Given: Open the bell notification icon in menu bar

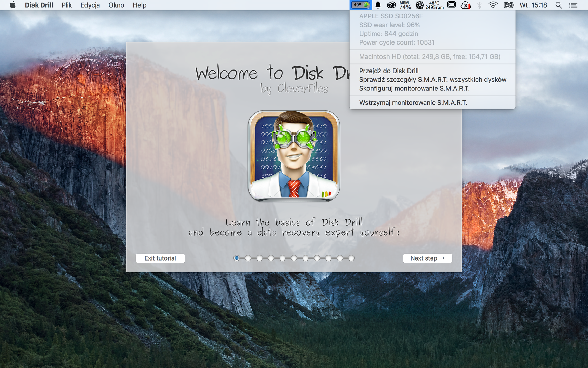Looking at the screenshot, I should click(378, 5).
